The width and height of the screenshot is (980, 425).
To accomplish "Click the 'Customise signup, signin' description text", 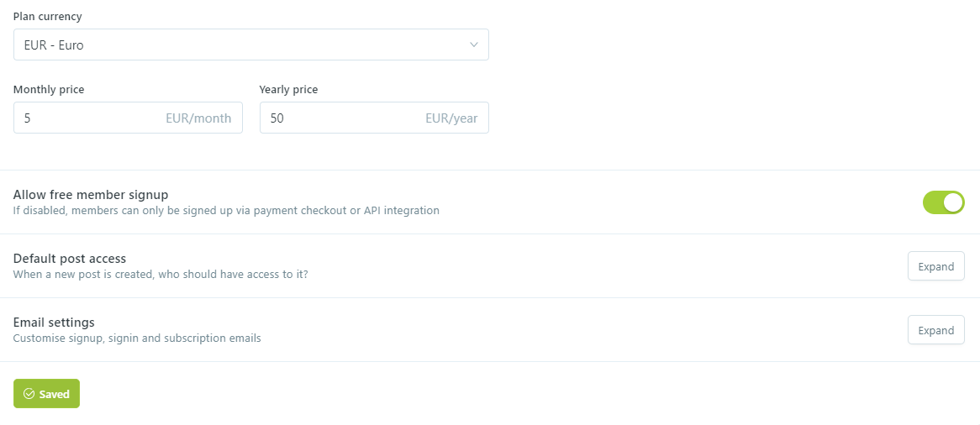I will tap(137, 338).
